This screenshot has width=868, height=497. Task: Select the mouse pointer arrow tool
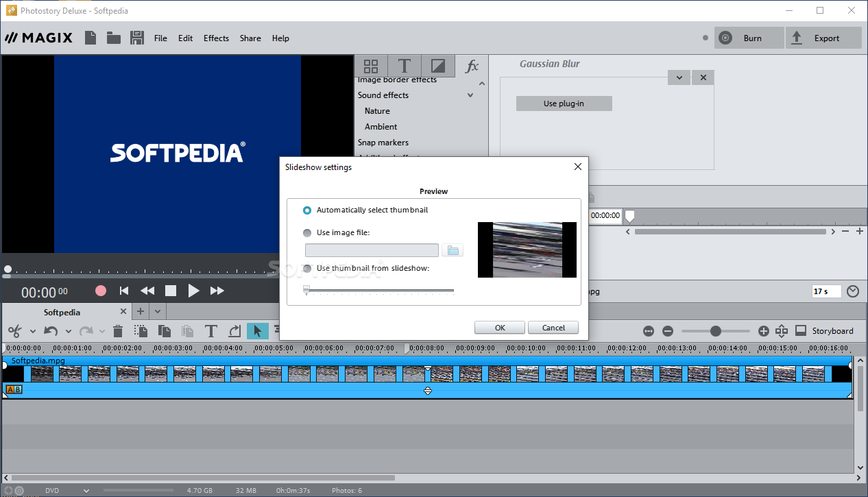click(x=257, y=331)
